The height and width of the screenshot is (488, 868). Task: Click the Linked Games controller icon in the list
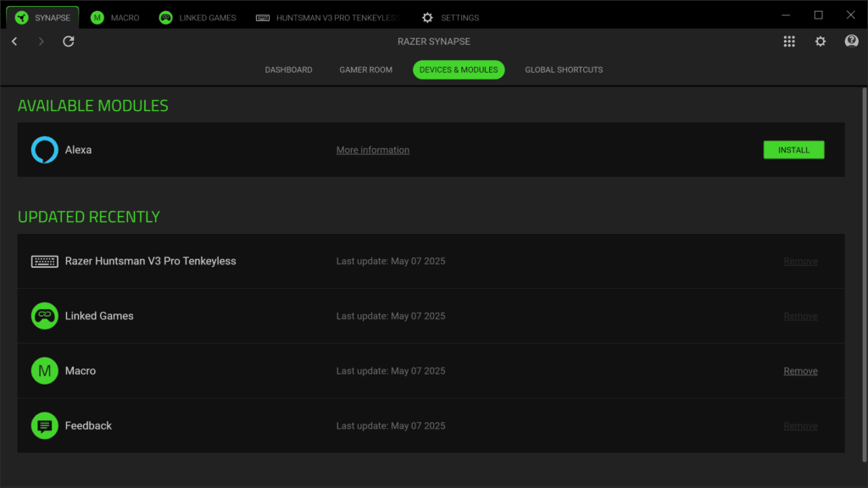coord(45,316)
